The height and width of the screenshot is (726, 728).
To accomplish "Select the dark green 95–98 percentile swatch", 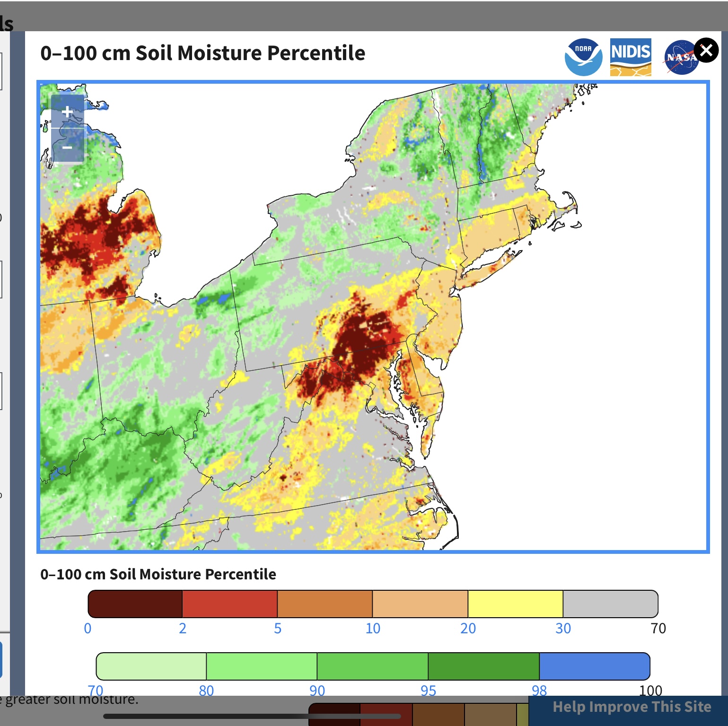I will click(x=484, y=666).
